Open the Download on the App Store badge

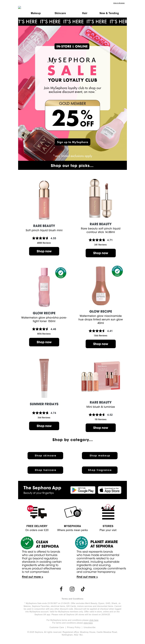pyautogui.click(x=109, y=490)
